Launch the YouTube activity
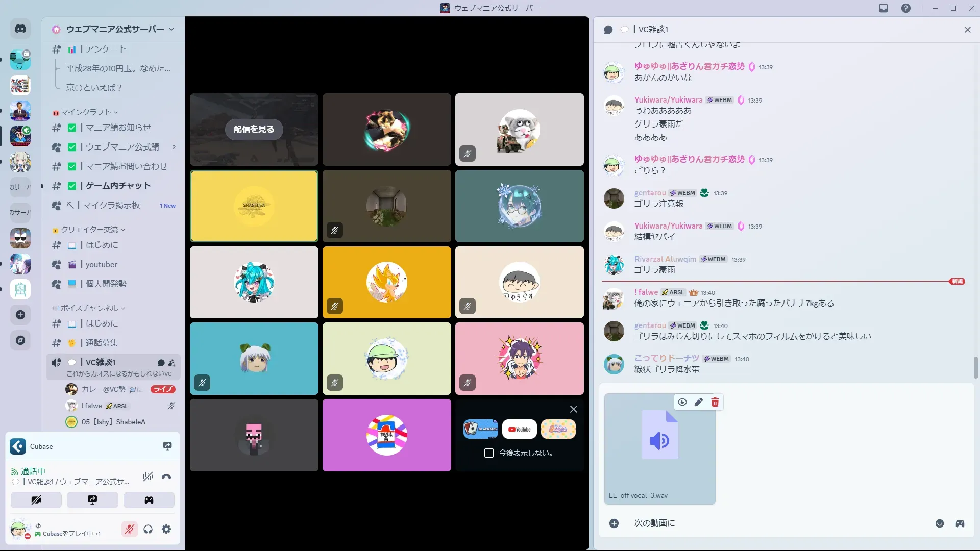 [x=519, y=429]
